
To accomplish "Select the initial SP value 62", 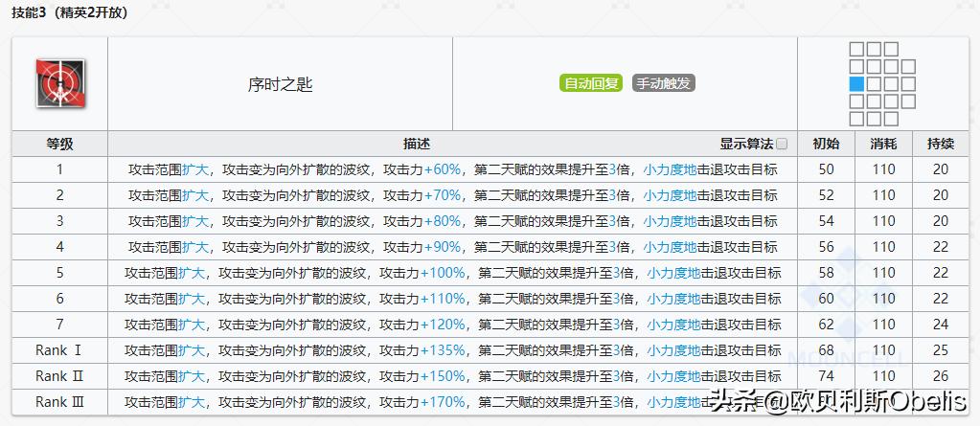I will [827, 325].
